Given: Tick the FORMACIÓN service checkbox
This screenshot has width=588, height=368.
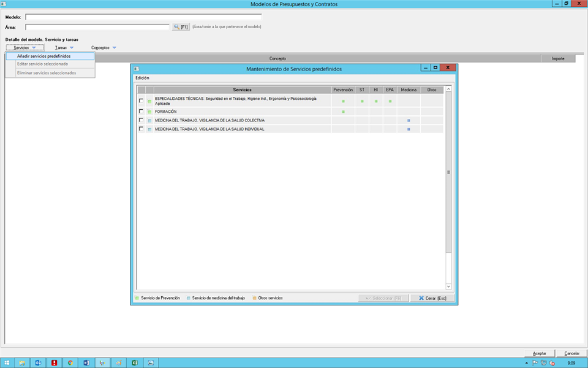Looking at the screenshot, I should click(x=141, y=112).
